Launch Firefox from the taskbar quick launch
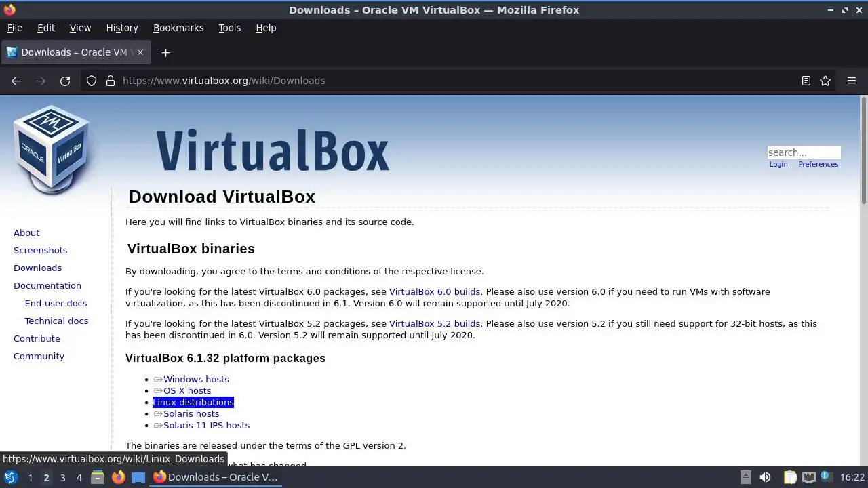Screen dimensions: 868x488 (118, 477)
